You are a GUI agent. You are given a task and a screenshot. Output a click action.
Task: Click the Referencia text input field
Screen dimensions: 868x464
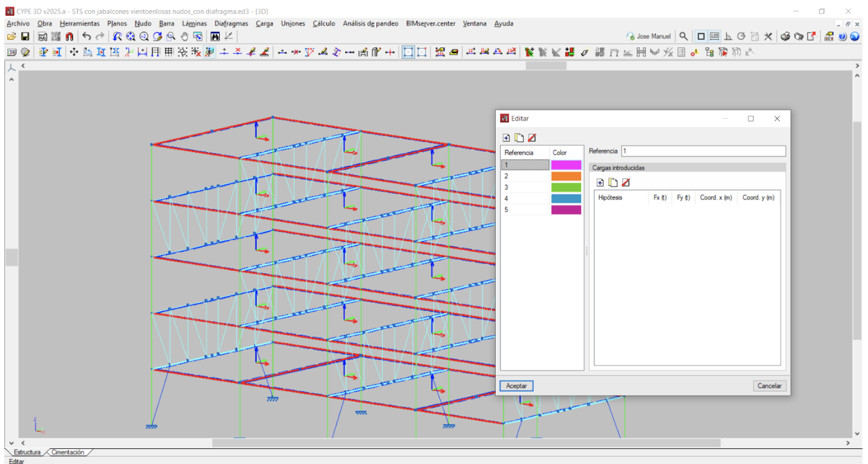click(703, 151)
